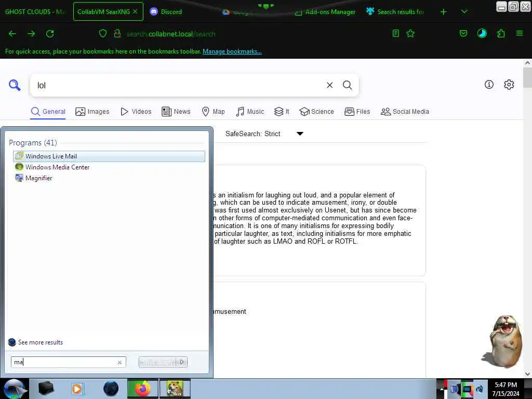The width and height of the screenshot is (532, 399).
Task: Open the clock showing 5:47 PM
Action: 506,389
